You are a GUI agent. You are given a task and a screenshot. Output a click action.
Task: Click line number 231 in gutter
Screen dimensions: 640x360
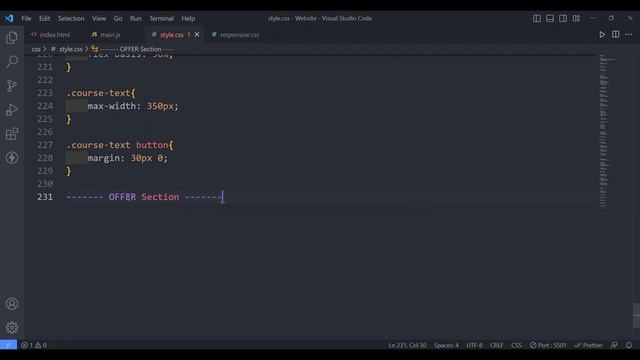(45, 197)
